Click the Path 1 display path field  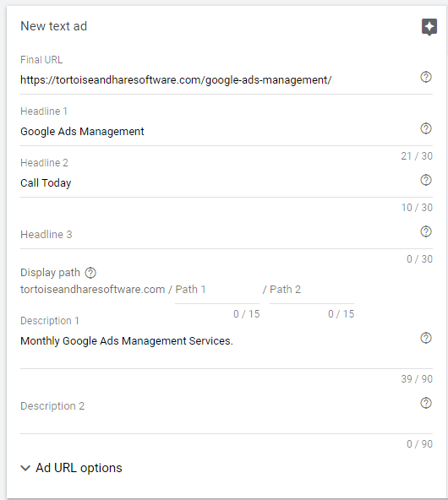pyautogui.click(x=217, y=290)
